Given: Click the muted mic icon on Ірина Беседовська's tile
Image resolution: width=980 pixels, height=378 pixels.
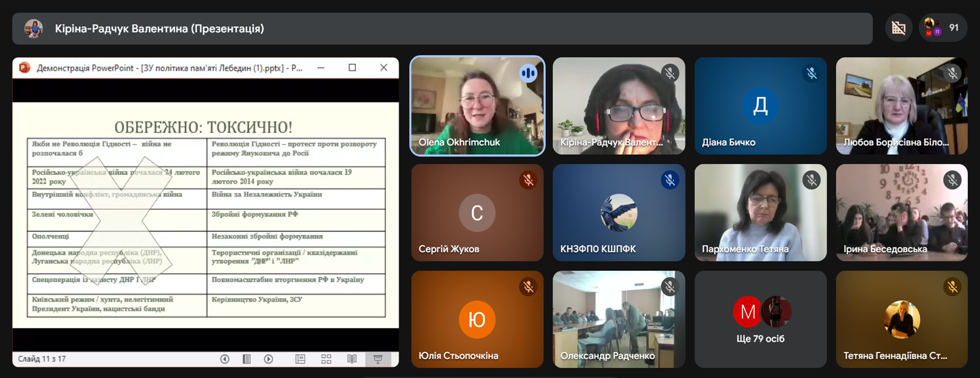Looking at the screenshot, I should point(952,180).
